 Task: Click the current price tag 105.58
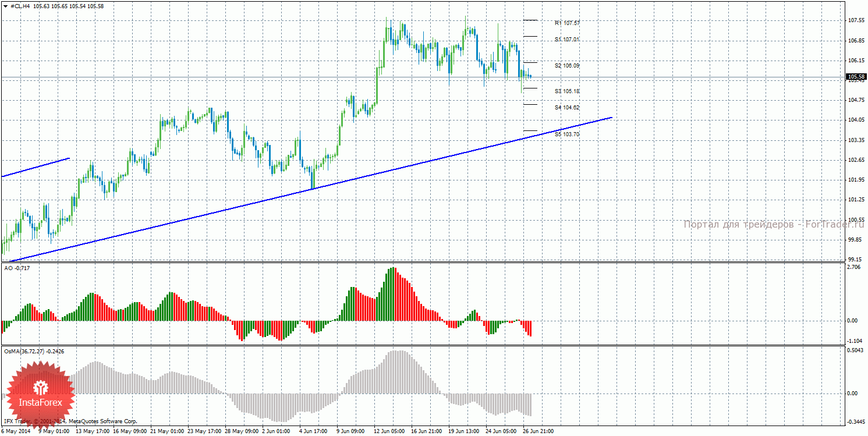coord(855,77)
